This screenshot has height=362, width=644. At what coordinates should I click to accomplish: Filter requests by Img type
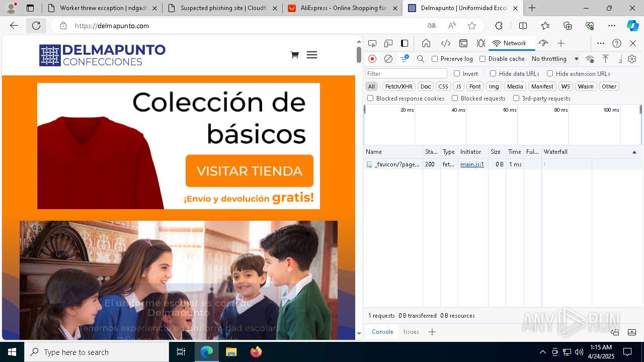click(x=494, y=86)
